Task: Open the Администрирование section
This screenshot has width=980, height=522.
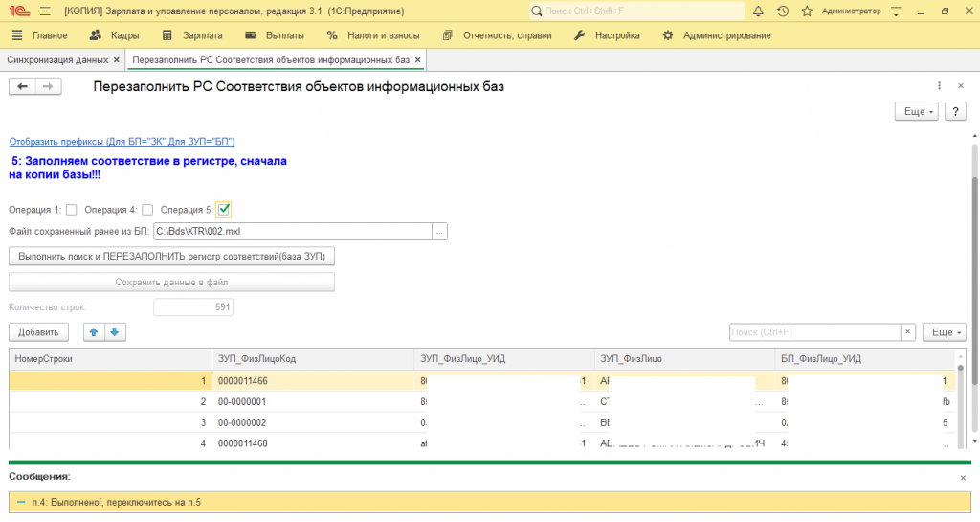Action: [727, 35]
